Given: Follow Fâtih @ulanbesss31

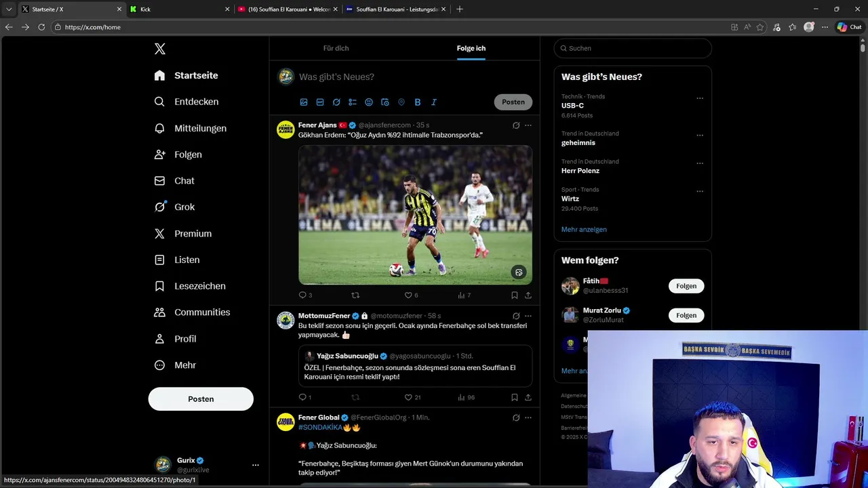Looking at the screenshot, I should [x=686, y=286].
